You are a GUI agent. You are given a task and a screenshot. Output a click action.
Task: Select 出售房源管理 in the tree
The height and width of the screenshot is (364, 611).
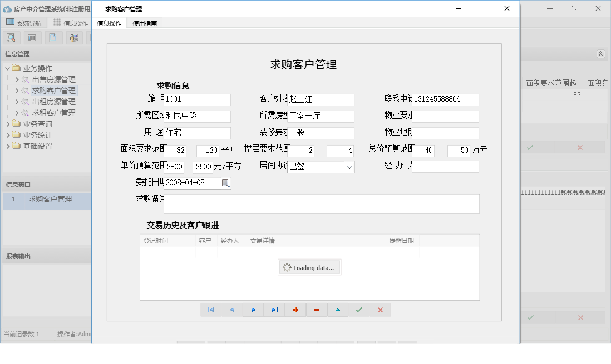(53, 79)
